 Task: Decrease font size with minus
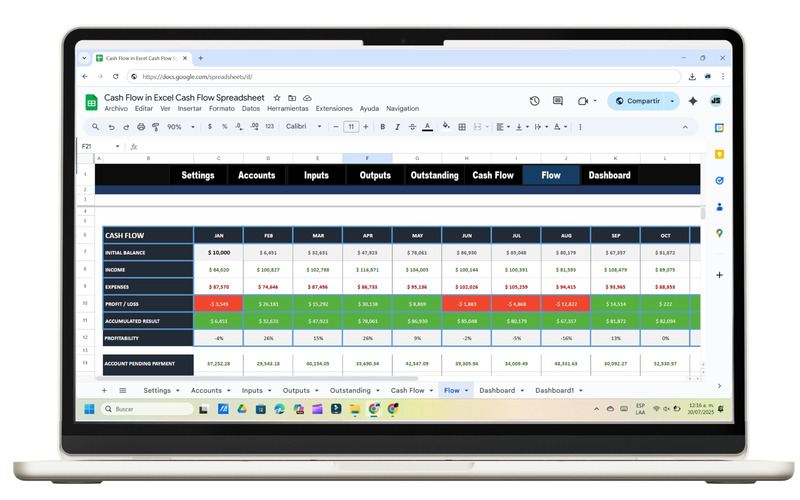pos(336,127)
